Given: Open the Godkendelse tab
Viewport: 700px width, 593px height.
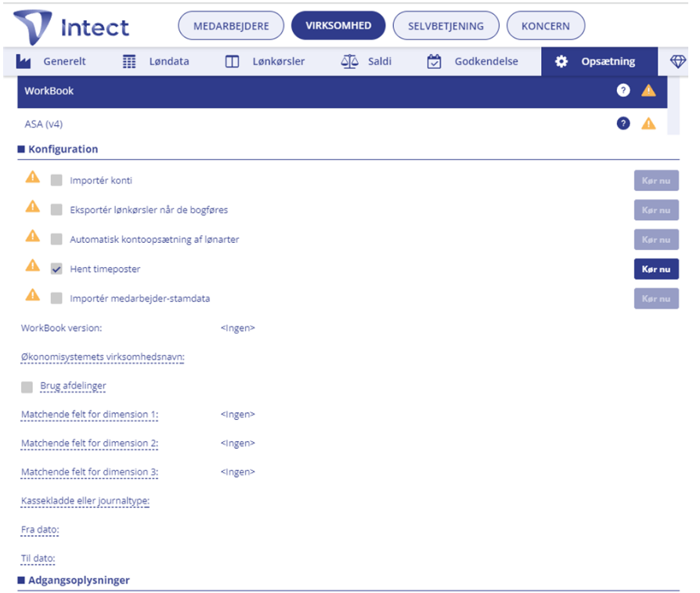Looking at the screenshot, I should [473, 62].
